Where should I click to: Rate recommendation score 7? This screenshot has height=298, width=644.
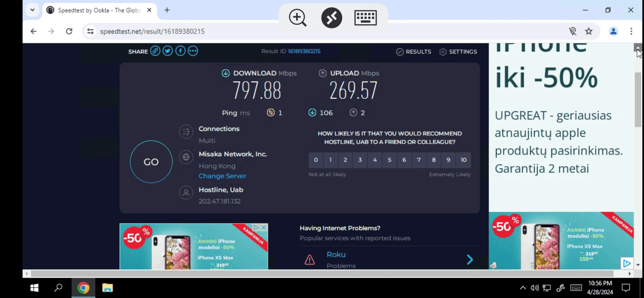tap(419, 160)
